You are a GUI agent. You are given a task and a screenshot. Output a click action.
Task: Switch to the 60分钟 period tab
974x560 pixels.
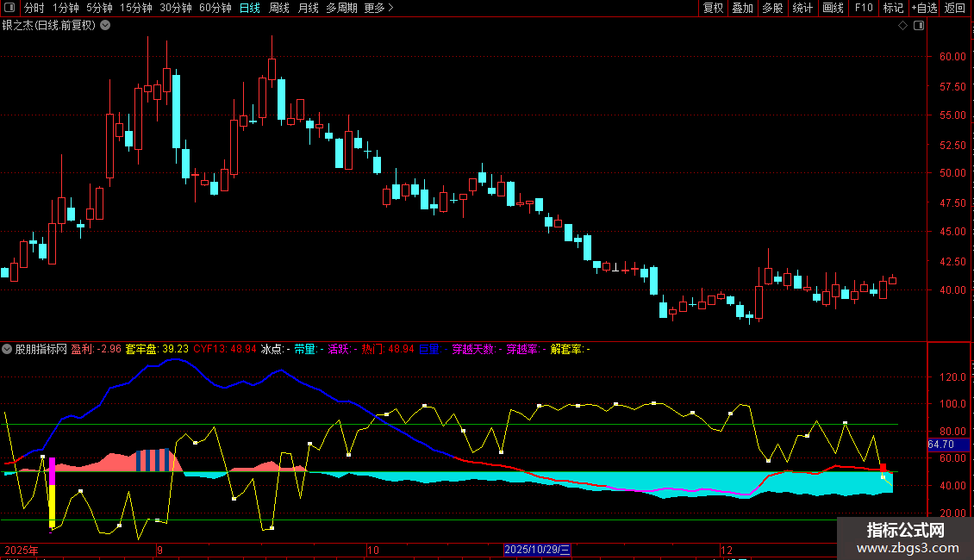coord(215,9)
